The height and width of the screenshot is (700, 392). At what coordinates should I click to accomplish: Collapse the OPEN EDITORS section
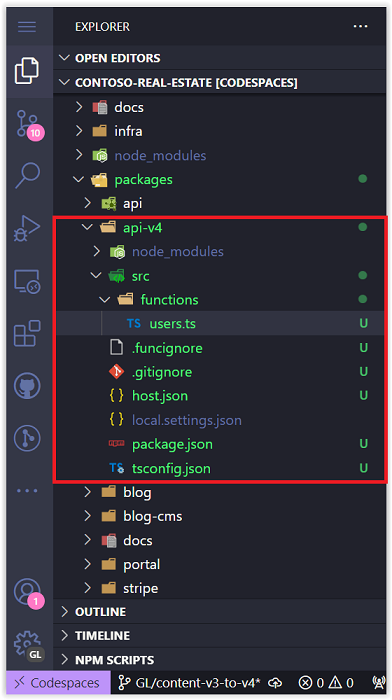click(219, 58)
